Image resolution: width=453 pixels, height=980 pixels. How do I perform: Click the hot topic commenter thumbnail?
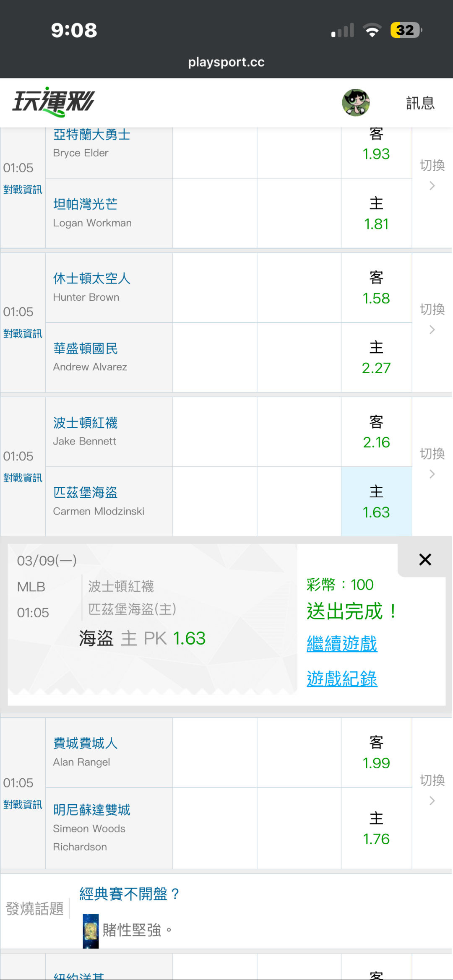click(x=91, y=931)
